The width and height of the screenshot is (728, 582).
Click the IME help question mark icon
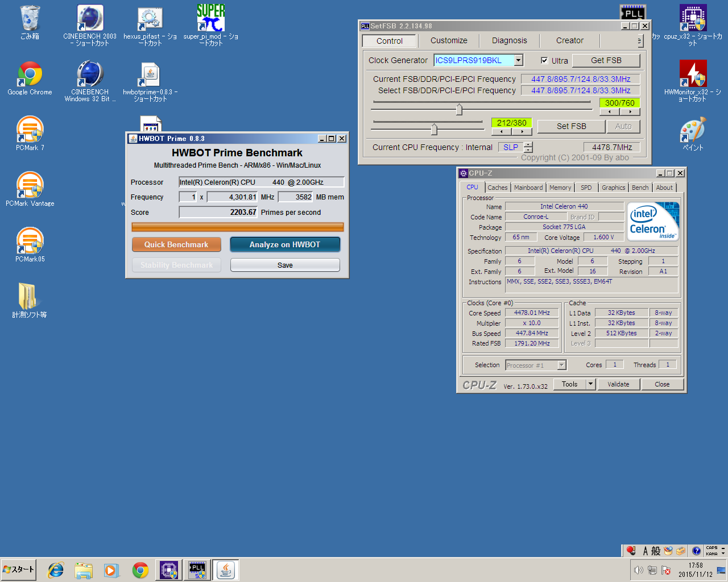click(696, 551)
